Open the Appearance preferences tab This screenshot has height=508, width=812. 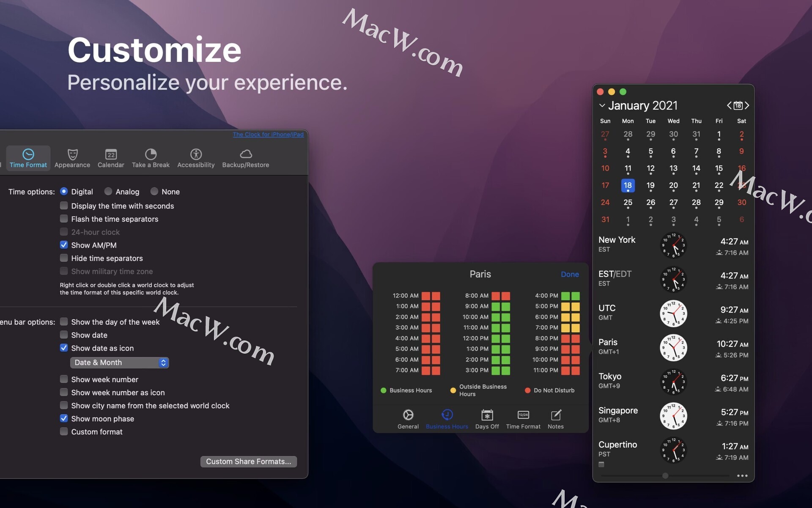[72, 158]
